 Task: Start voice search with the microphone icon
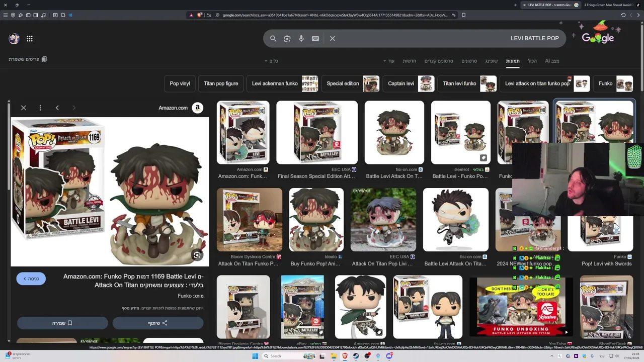click(x=301, y=38)
